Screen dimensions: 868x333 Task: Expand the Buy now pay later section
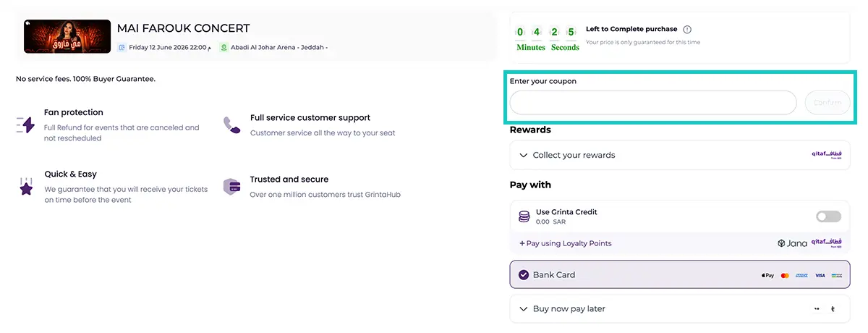click(680, 308)
